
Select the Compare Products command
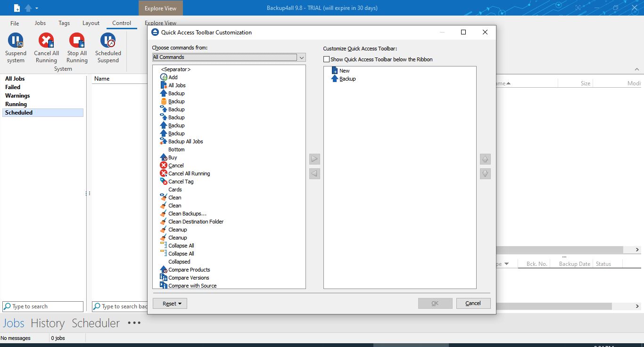(185, 270)
